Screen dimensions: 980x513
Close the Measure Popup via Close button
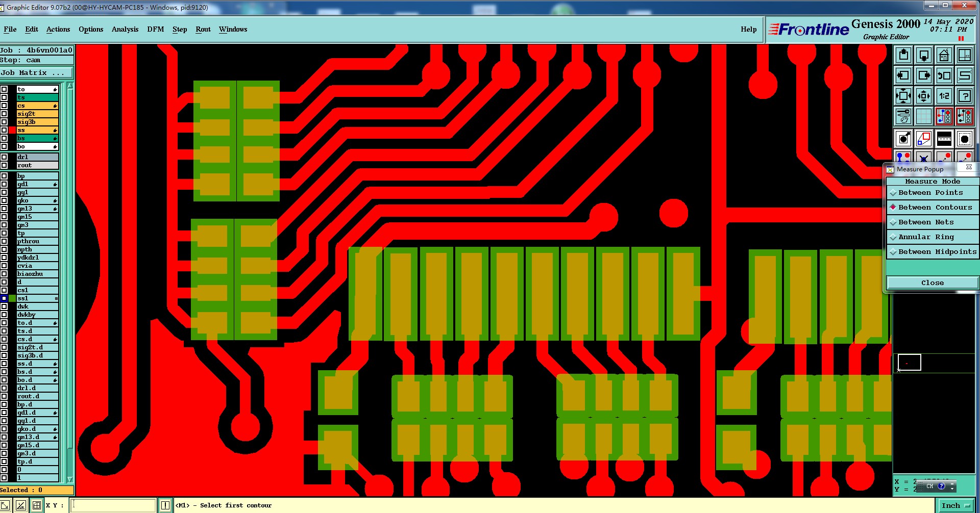(933, 283)
